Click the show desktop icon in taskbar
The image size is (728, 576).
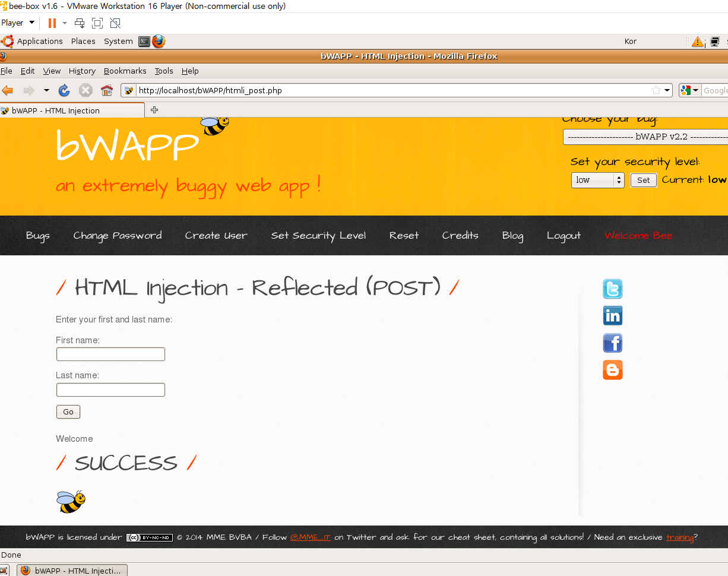coord(4,571)
